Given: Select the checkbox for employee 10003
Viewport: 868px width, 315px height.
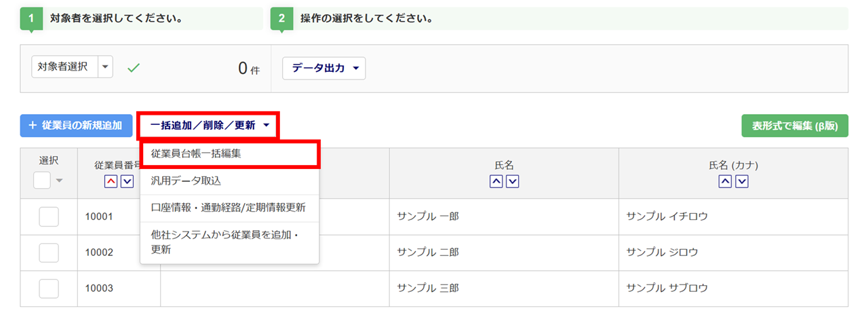Looking at the screenshot, I should point(49,288).
